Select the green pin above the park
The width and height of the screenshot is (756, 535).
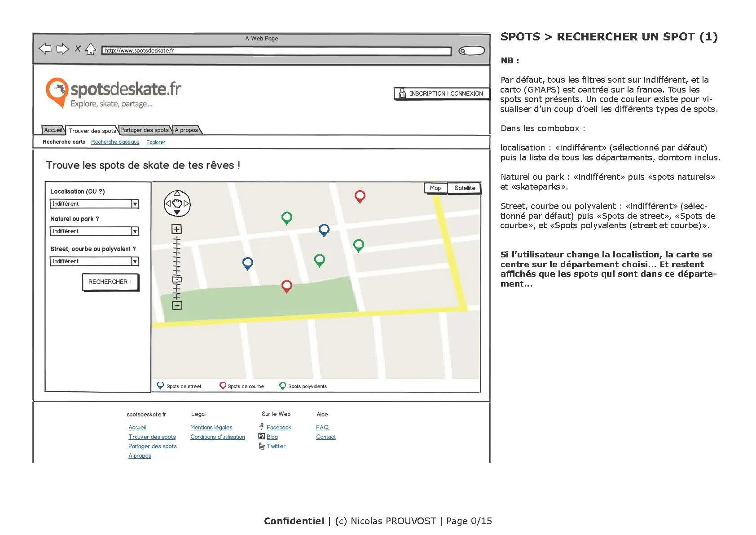tap(320, 260)
